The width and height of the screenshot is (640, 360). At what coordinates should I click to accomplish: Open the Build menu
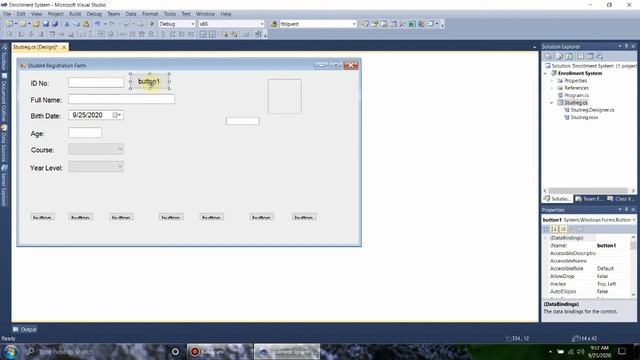coord(75,14)
